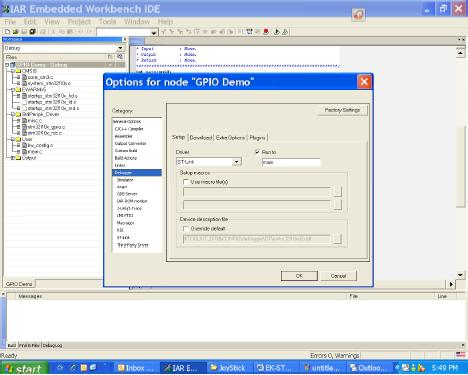Click the CMSIS folder icon

click(18, 71)
